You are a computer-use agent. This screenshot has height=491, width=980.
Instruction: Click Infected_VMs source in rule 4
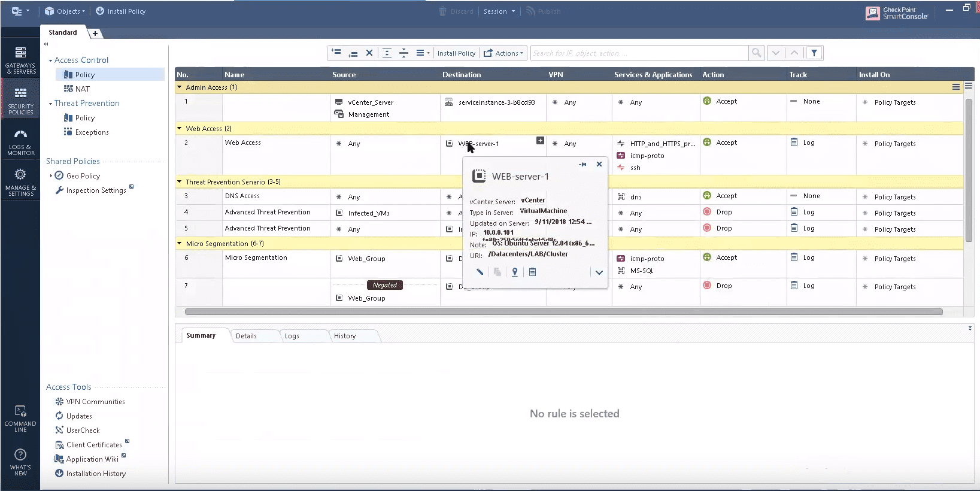point(363,213)
